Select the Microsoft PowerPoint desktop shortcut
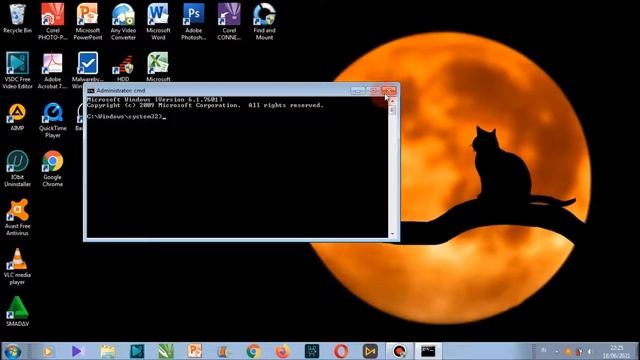 [87, 21]
